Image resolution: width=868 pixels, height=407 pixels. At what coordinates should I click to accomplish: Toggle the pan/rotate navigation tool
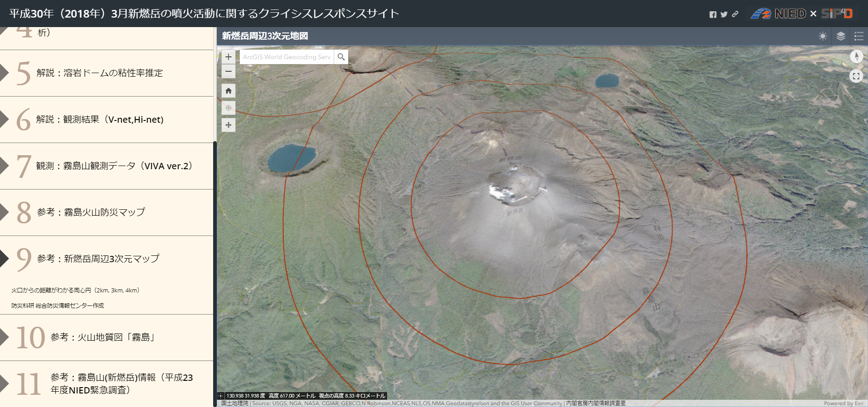(x=229, y=125)
